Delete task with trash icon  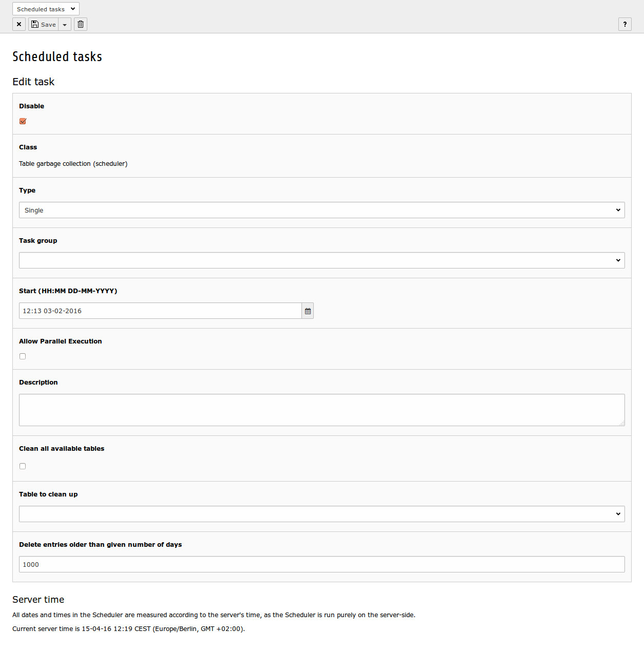[81, 24]
